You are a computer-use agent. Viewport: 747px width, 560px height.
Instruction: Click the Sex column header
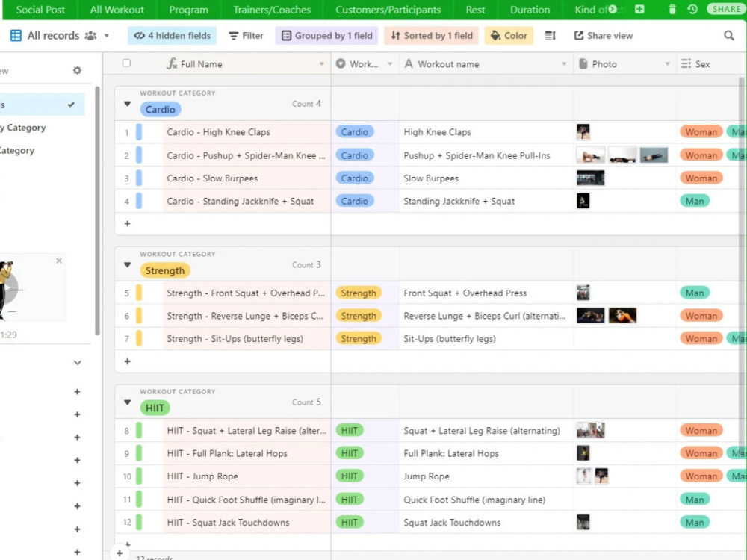pos(711,63)
